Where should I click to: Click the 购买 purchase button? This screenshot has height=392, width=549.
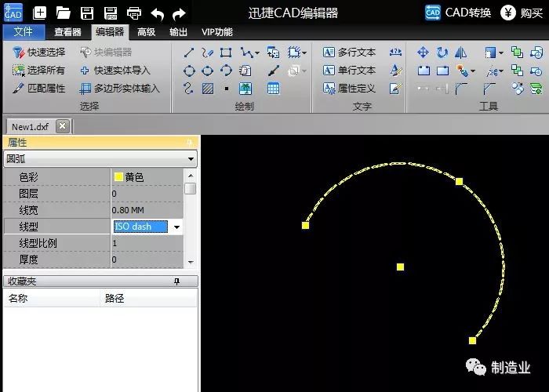(522, 13)
